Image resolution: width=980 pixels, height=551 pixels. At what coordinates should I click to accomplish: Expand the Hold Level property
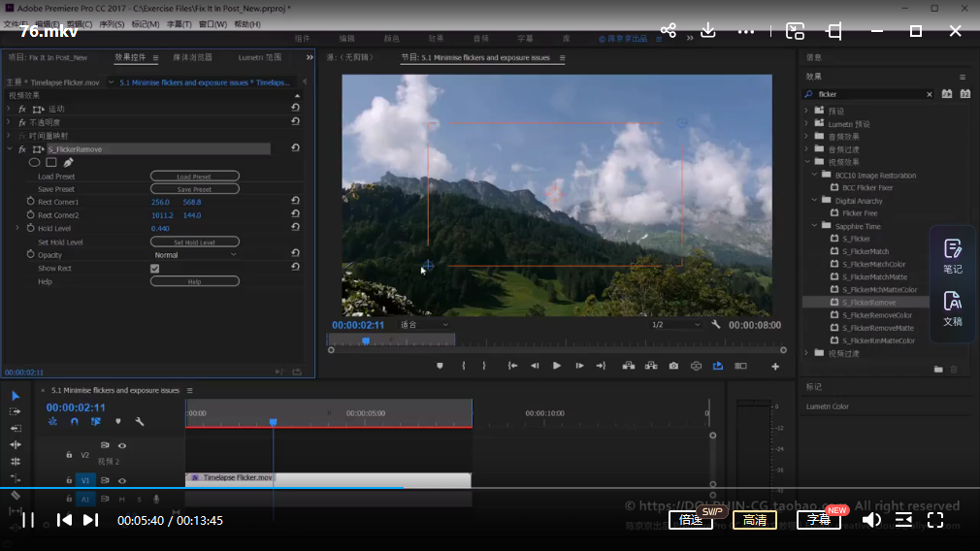point(16,228)
